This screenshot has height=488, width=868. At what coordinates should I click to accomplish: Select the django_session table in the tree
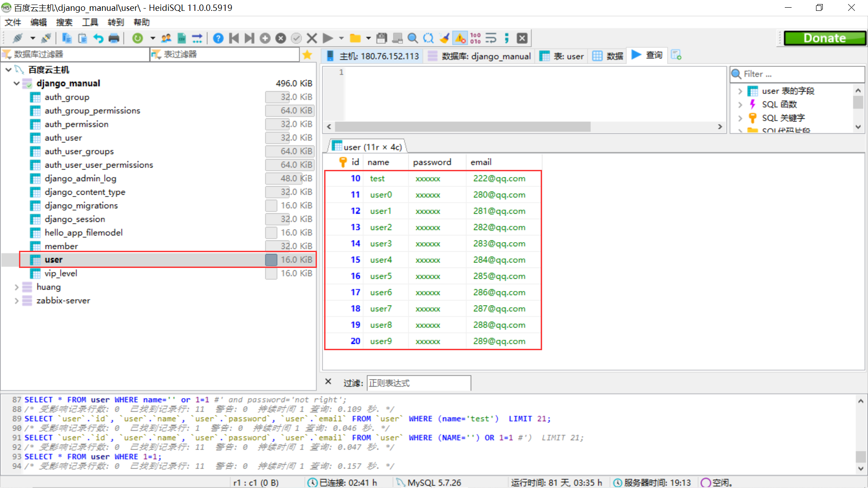75,219
